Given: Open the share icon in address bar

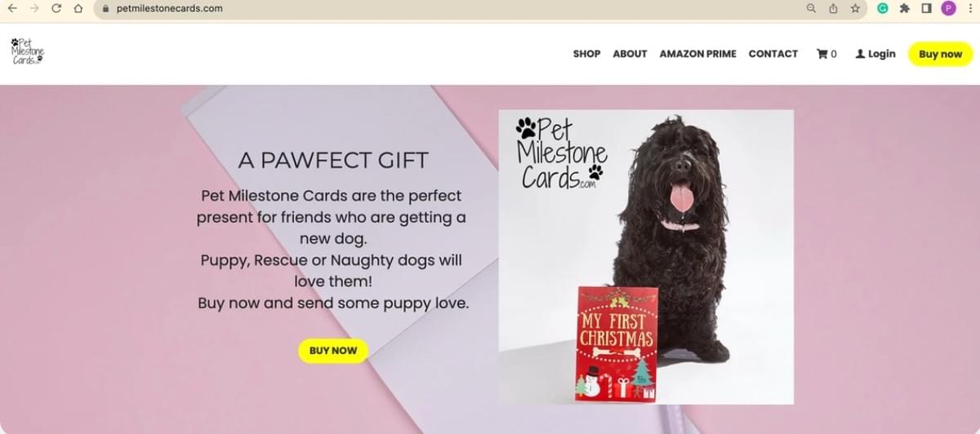Looking at the screenshot, I should (833, 8).
